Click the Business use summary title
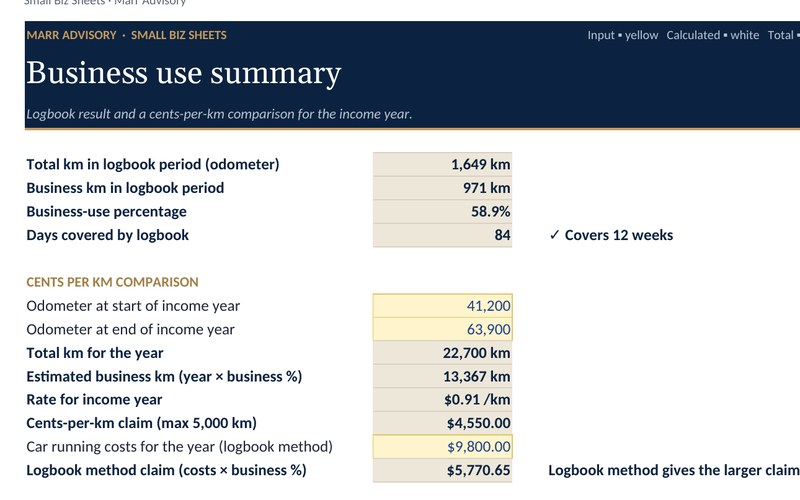The image size is (800, 500). [184, 73]
